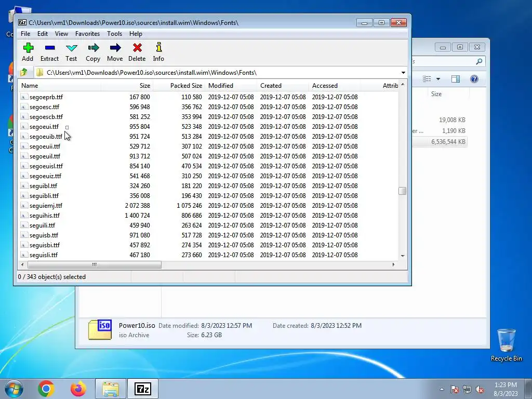Click the Add toolbar icon
532x399 pixels.
pos(28,48)
